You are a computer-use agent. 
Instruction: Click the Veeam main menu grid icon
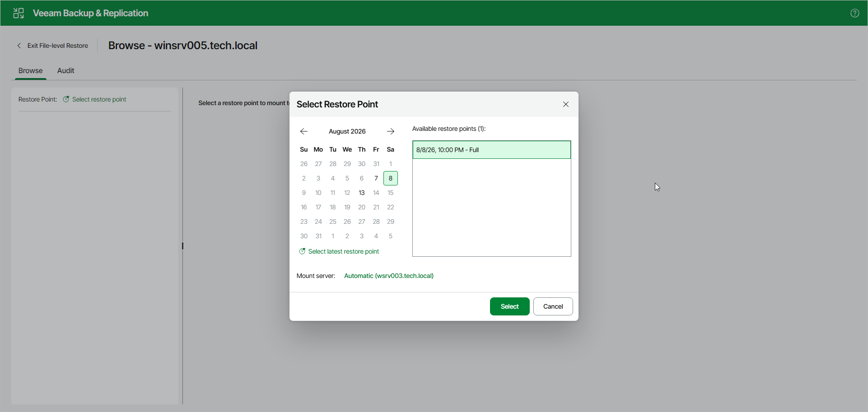pyautogui.click(x=19, y=13)
